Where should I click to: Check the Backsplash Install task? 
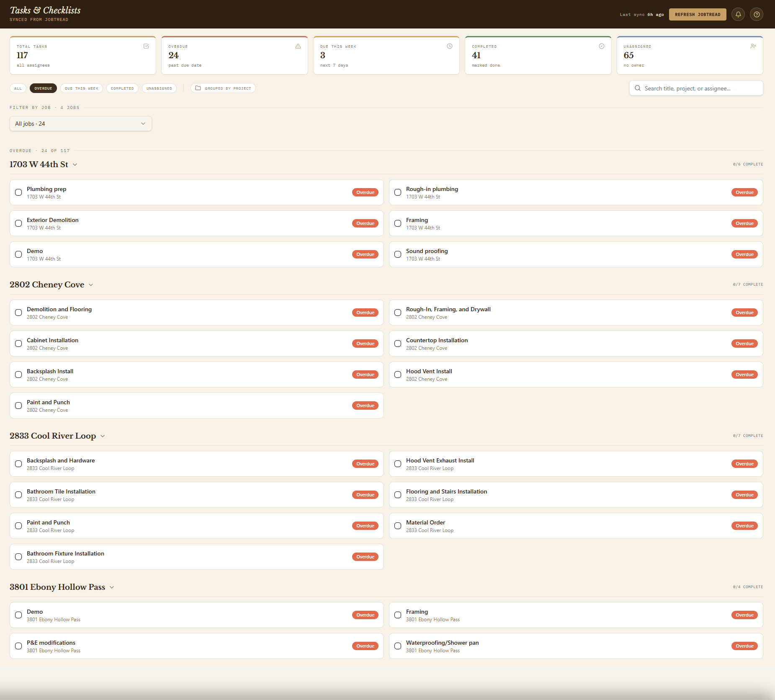click(18, 375)
